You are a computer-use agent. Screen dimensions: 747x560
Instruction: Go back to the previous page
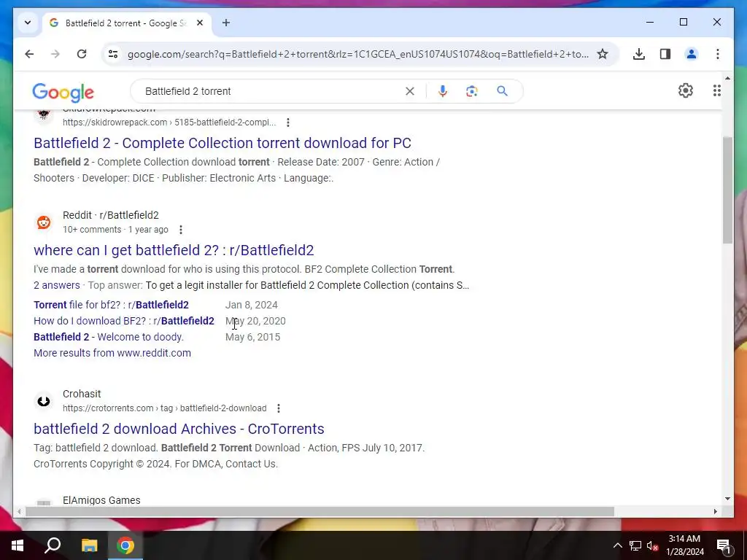pos(29,54)
